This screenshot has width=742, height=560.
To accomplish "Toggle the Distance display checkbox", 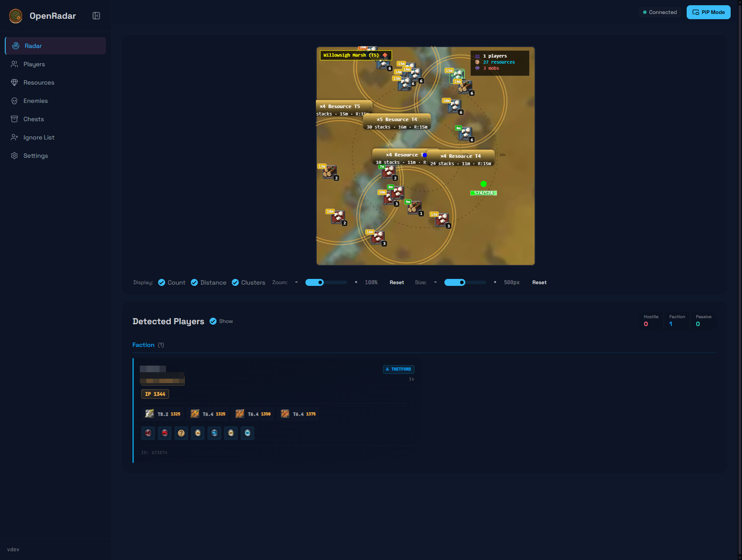I will [x=194, y=282].
